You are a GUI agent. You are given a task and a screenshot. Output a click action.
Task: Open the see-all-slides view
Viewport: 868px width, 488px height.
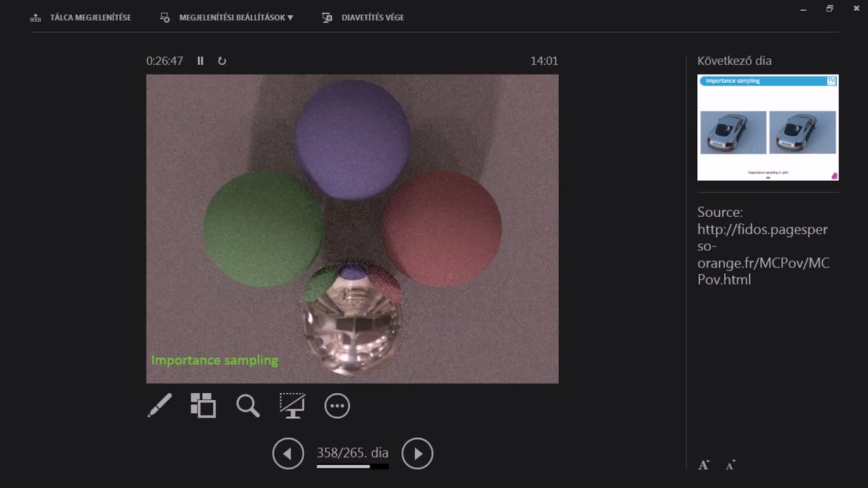click(203, 405)
